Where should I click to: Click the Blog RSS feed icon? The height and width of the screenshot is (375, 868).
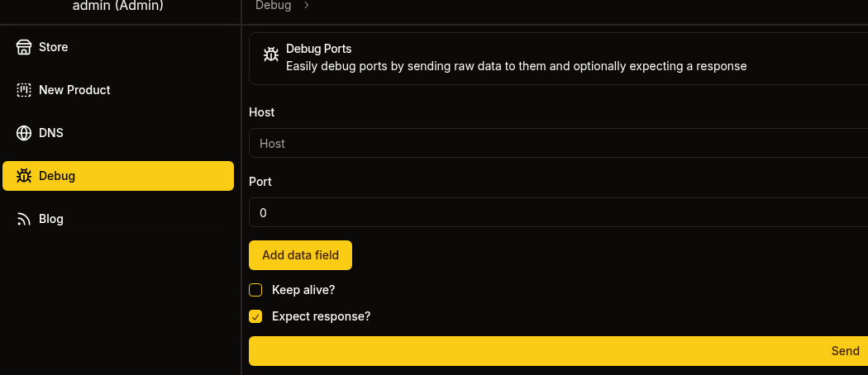[24, 219]
